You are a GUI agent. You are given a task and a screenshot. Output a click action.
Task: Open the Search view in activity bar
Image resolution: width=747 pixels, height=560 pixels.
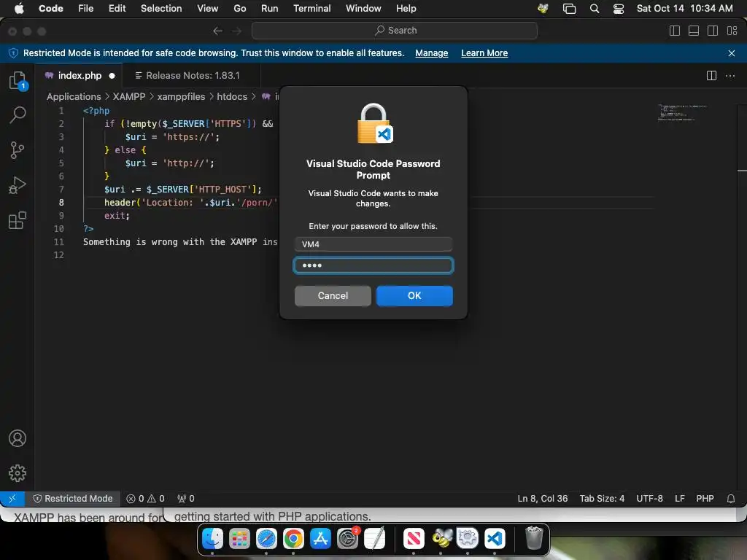tap(18, 114)
